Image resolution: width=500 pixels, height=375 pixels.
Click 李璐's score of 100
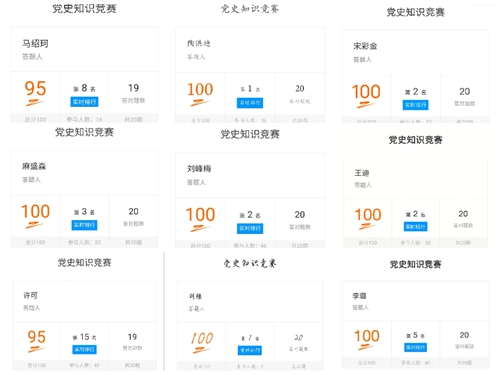tap(367, 336)
